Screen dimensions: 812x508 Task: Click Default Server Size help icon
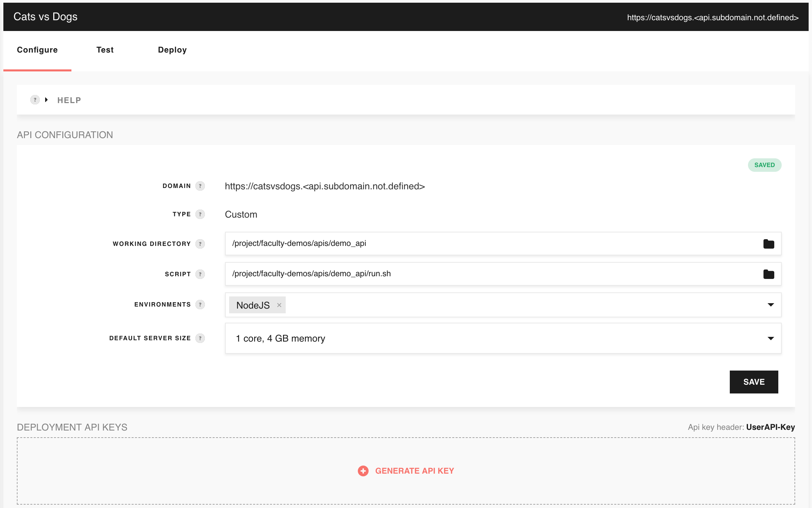pyautogui.click(x=200, y=338)
